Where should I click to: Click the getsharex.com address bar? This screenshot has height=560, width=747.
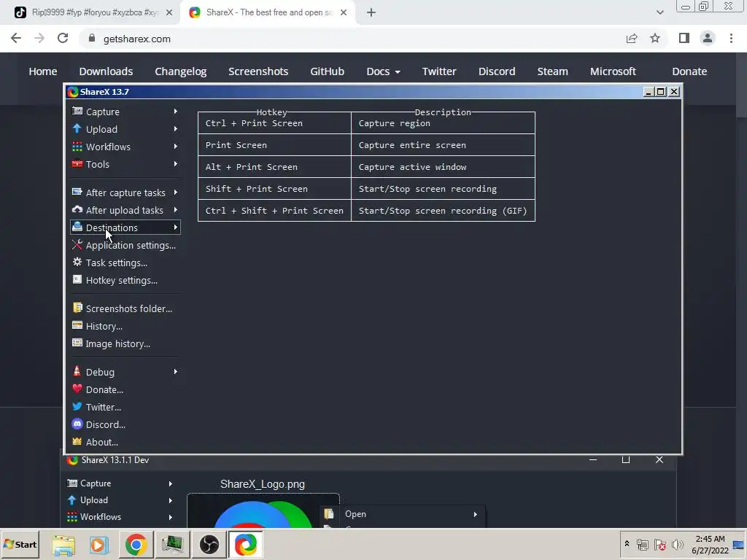click(x=352, y=39)
